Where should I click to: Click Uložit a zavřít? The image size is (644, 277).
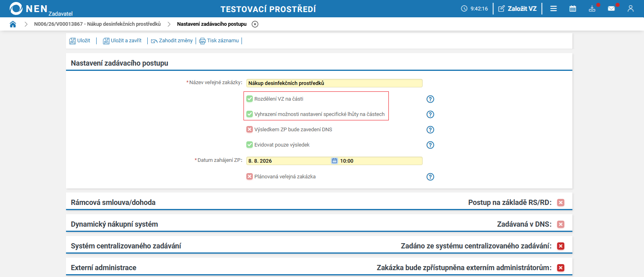point(122,41)
